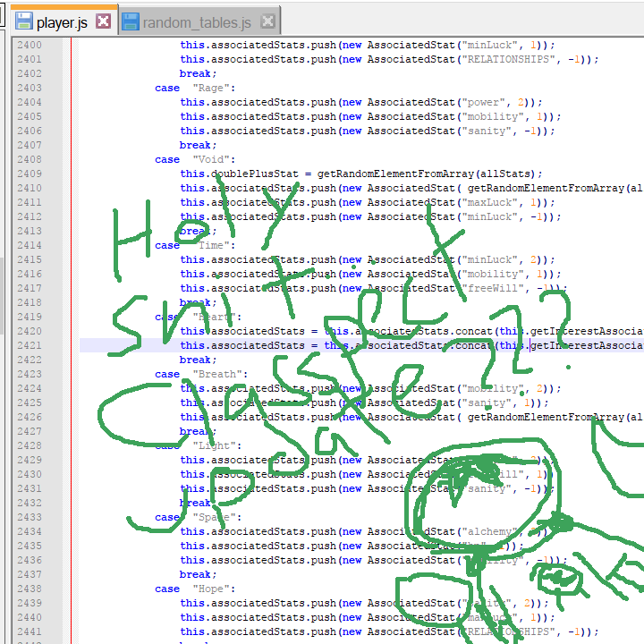The image size is (644, 644).
Task: Close the player.js tab with its X
Action: (104, 21)
